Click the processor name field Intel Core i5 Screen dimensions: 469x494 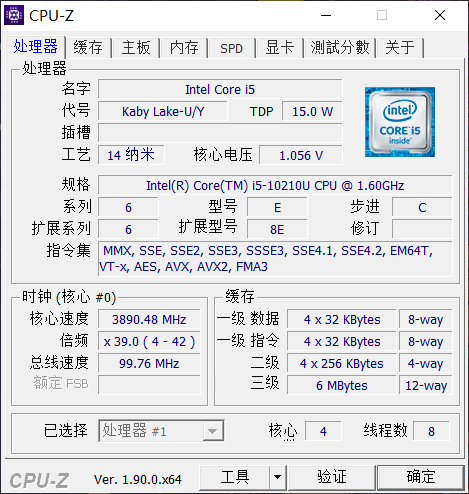220,89
